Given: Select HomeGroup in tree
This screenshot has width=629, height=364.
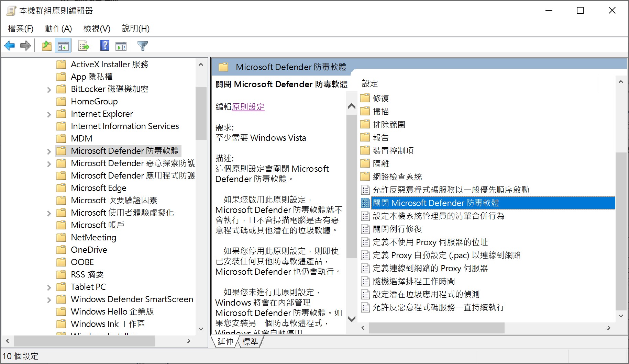Looking at the screenshot, I should tap(94, 101).
